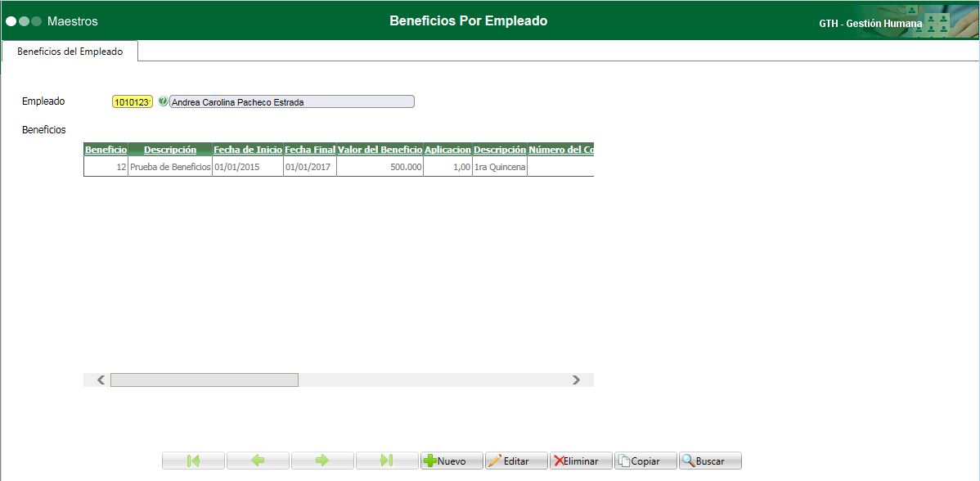The image size is (980, 481).
Task: Click the three-dot icon beside Maestros
Action: pyautogui.click(x=24, y=21)
